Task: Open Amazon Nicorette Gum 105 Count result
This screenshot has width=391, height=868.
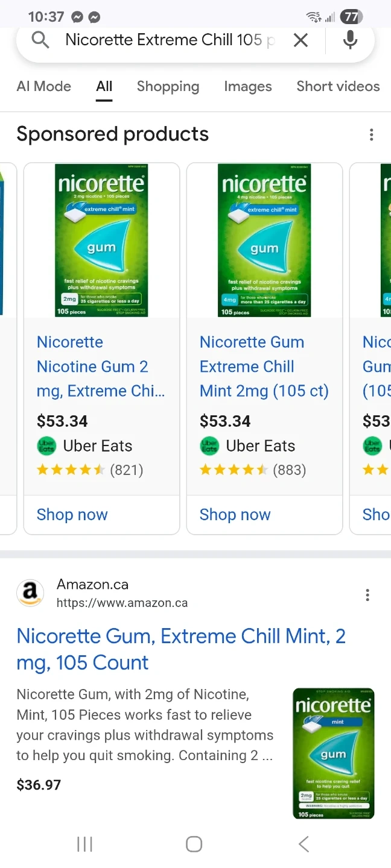Action: 180,649
